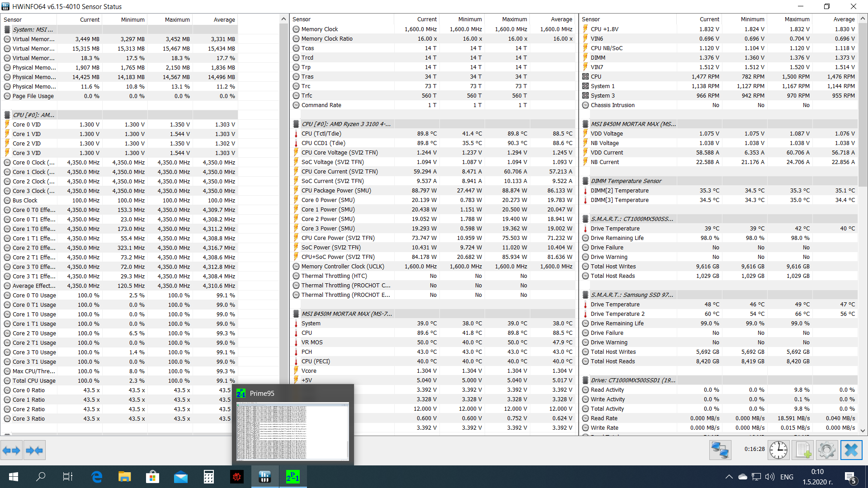Open Task View from the taskbar
This screenshot has width=868, height=488.
click(x=68, y=477)
